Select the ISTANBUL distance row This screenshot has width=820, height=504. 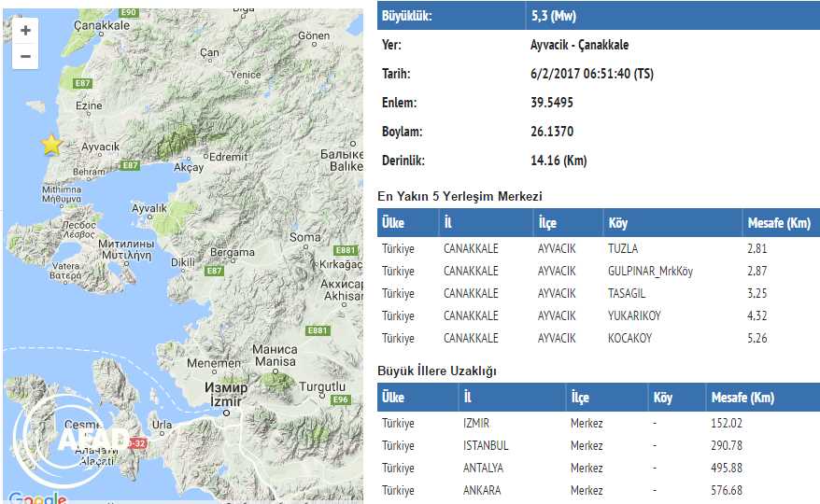[597, 446]
